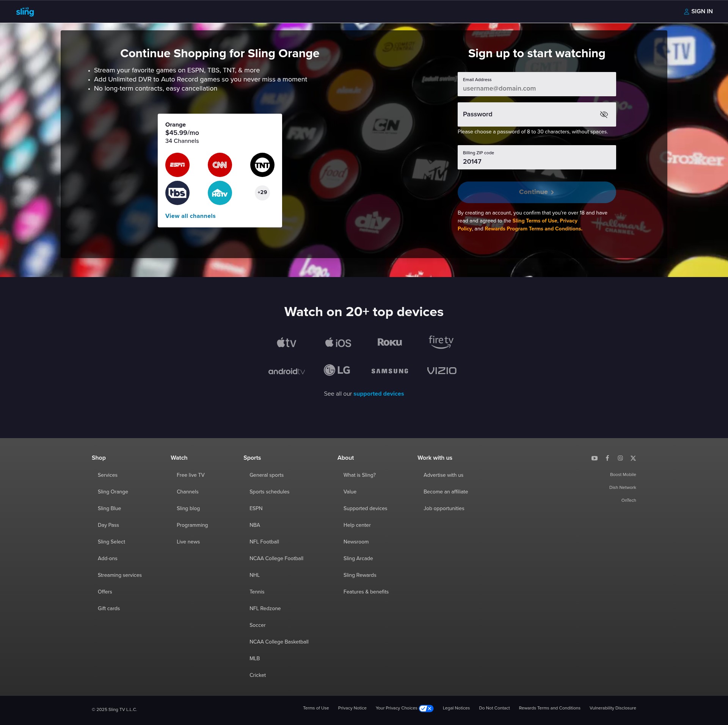
Task: Click the Vizio device logo
Action: 442,371
